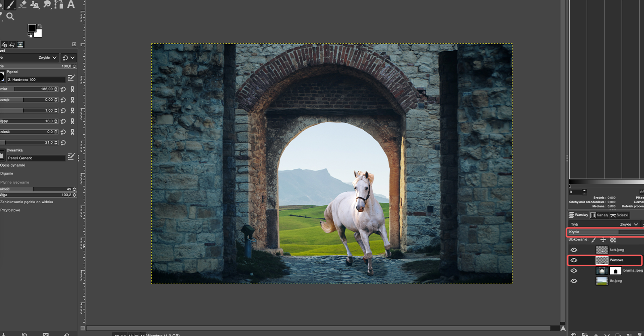The height and width of the screenshot is (336, 644).
Task: Click the Waga slider showing 103,2
Action: point(38,195)
